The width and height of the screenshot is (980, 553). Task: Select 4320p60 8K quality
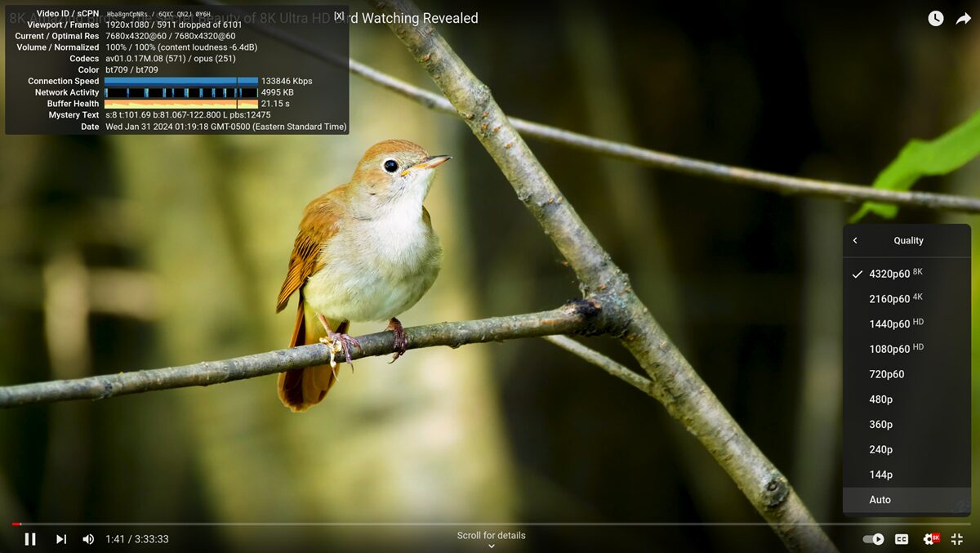coord(906,274)
